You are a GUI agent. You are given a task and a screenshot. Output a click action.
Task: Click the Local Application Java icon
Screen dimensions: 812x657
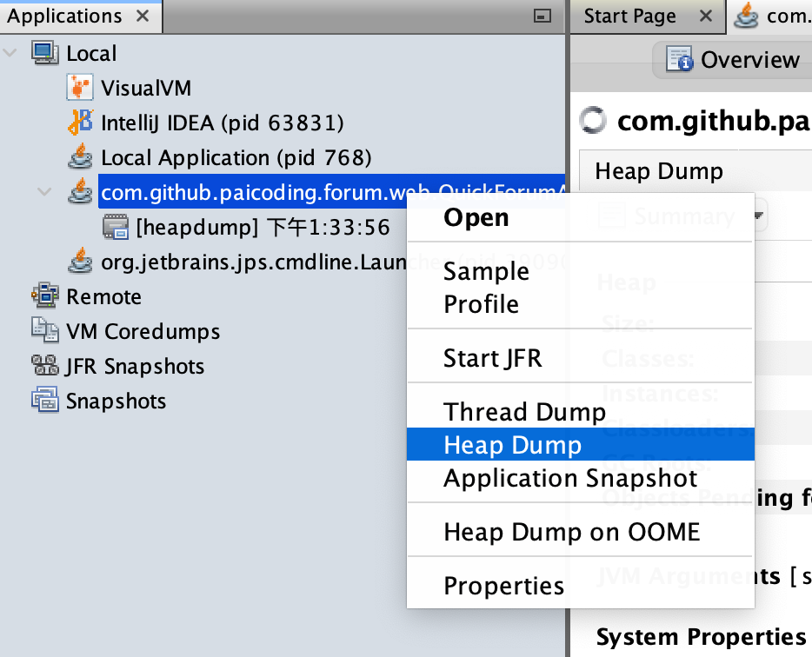click(81, 157)
